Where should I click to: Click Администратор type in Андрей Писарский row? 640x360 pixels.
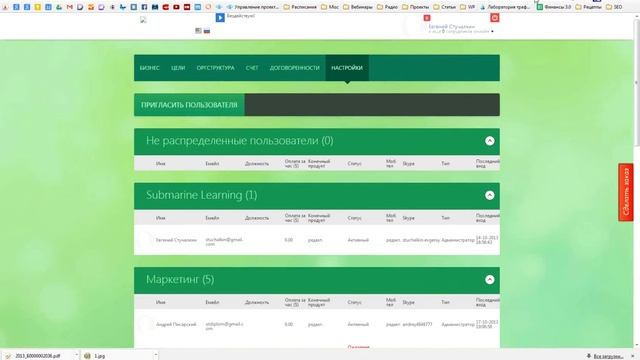(x=458, y=324)
